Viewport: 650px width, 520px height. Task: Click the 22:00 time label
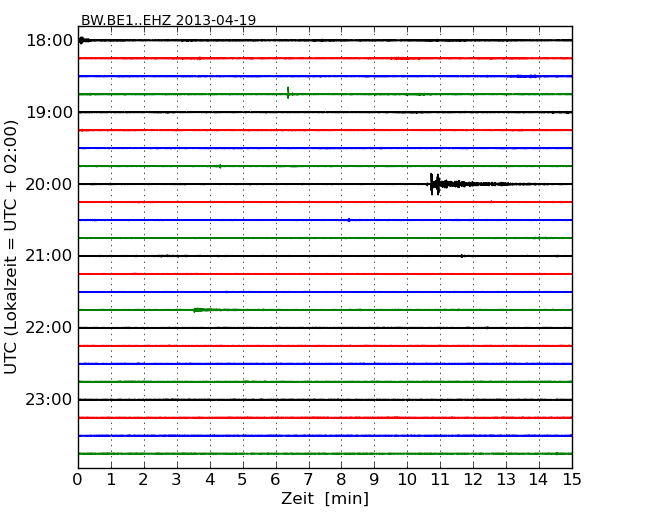[x=49, y=328]
